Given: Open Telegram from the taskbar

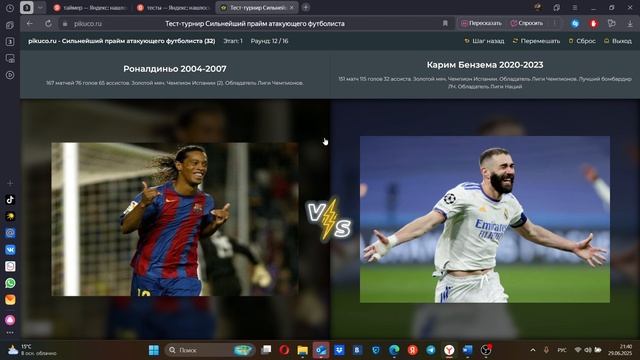Looking at the screenshot, I should coord(431,350).
